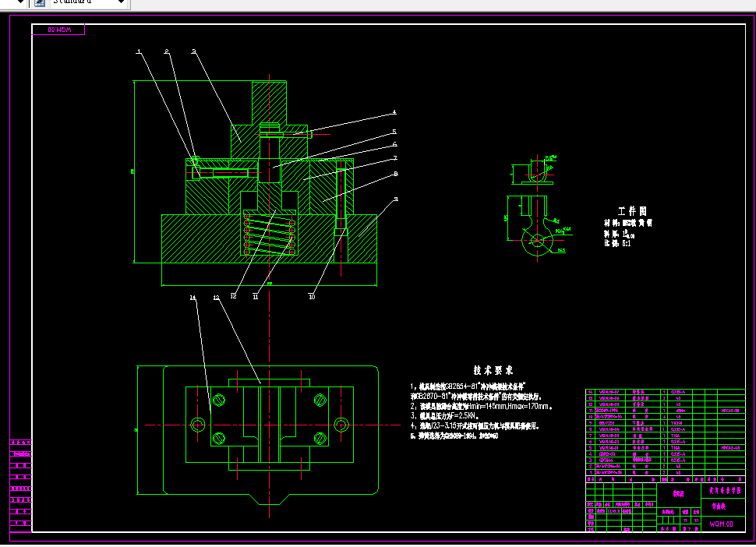Select part callout number 10 label

pyautogui.click(x=312, y=297)
